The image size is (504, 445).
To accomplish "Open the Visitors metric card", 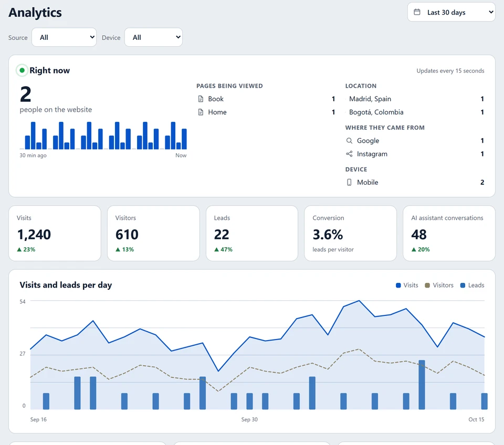I will pyautogui.click(x=153, y=234).
